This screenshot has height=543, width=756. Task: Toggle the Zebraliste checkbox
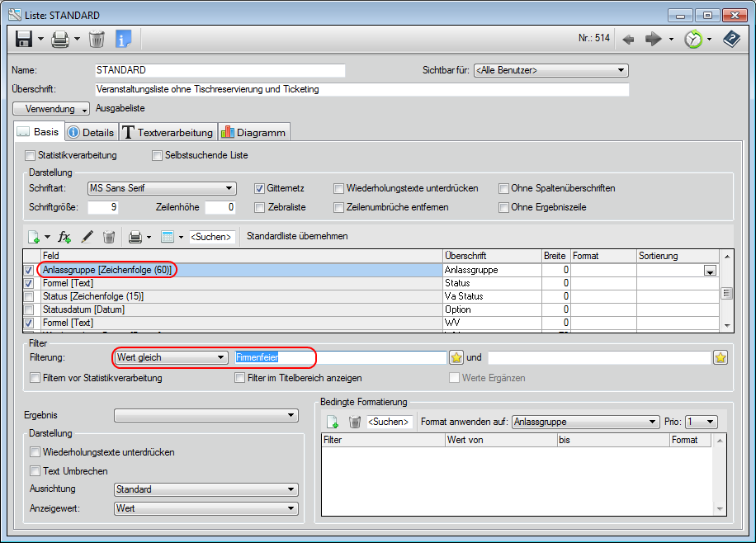260,207
